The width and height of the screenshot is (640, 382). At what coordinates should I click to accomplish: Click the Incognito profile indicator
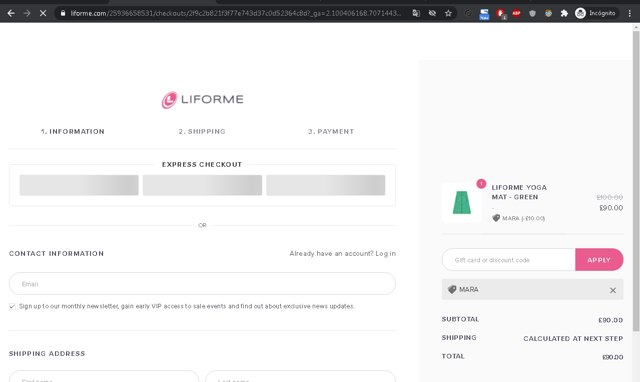(595, 13)
